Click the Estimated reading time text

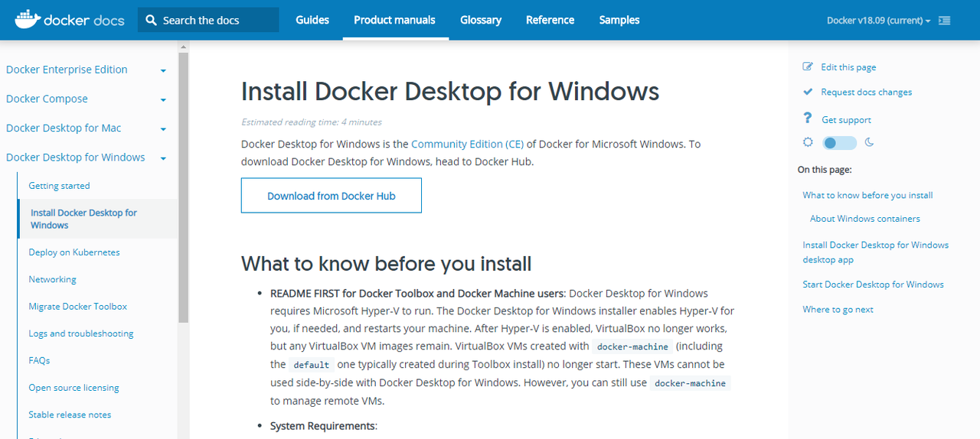pyautogui.click(x=312, y=122)
